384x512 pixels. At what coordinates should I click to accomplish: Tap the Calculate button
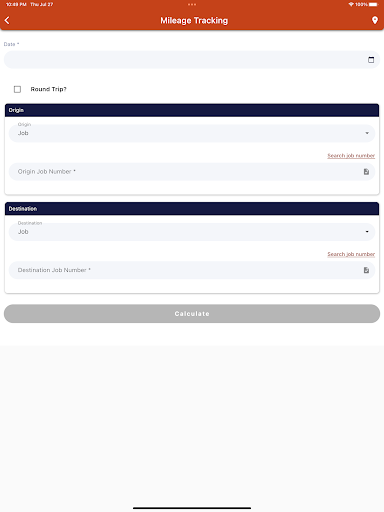tap(192, 314)
